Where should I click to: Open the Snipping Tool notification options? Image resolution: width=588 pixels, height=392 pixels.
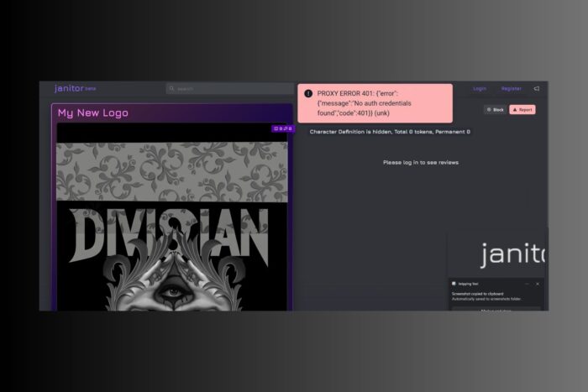point(527,284)
